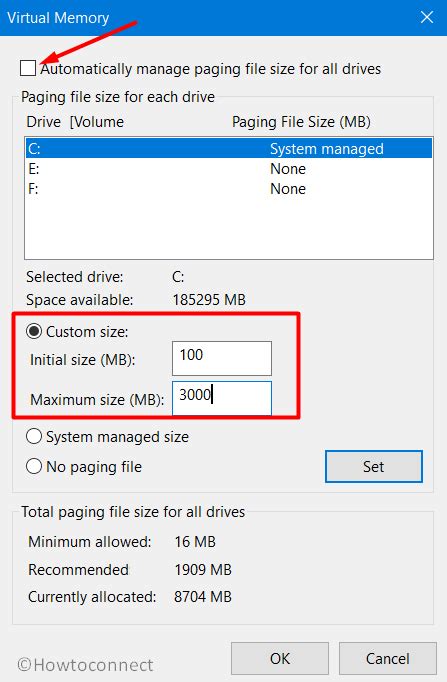Confirm the dialog with OK

tap(280, 659)
